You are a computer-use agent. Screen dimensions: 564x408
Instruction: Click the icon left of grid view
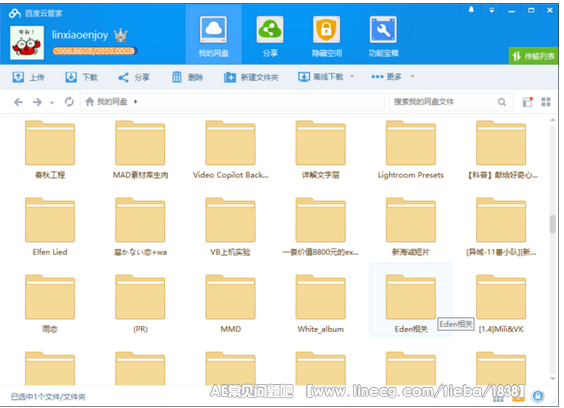pos(527,102)
